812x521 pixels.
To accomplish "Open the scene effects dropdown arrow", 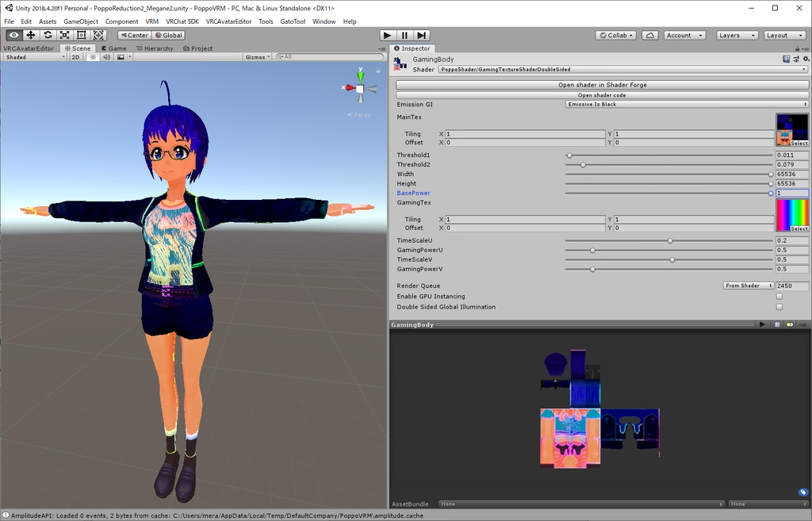I will click(x=129, y=57).
